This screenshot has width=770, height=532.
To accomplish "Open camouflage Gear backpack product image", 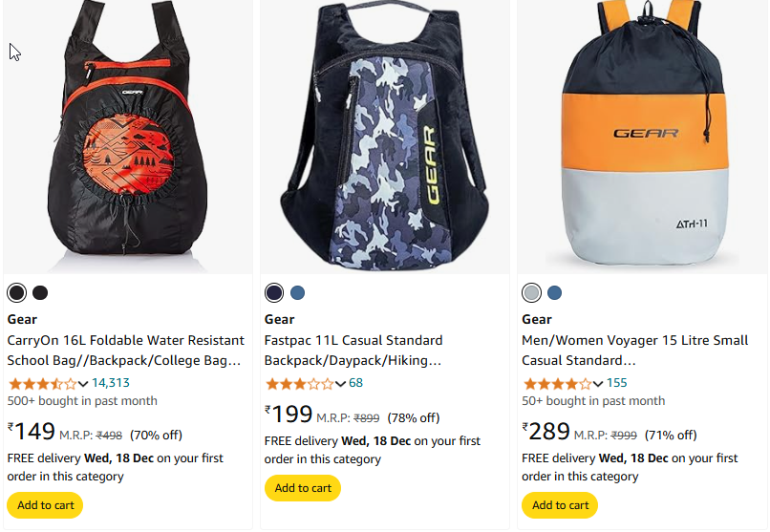I will [x=385, y=137].
